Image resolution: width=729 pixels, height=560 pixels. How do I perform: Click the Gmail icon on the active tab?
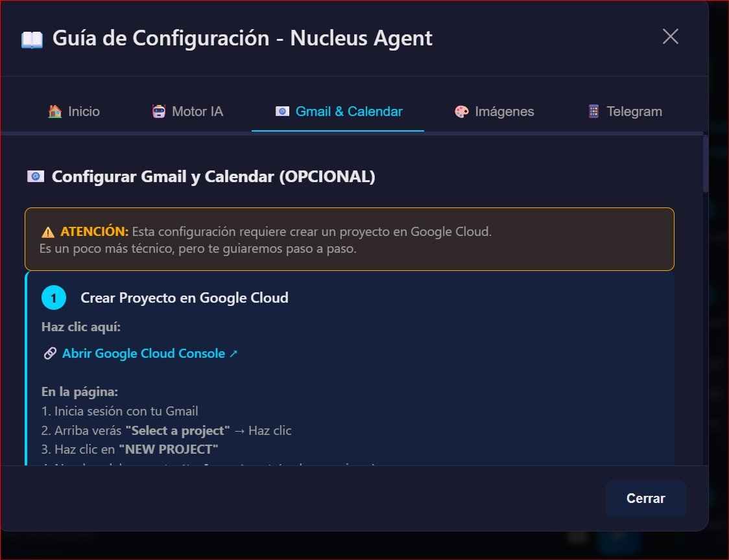tap(281, 111)
